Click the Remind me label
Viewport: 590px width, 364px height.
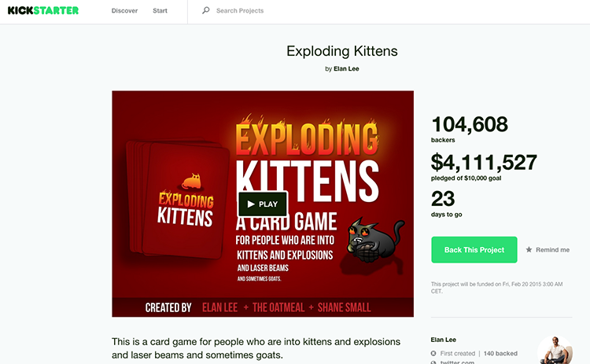[x=552, y=250]
